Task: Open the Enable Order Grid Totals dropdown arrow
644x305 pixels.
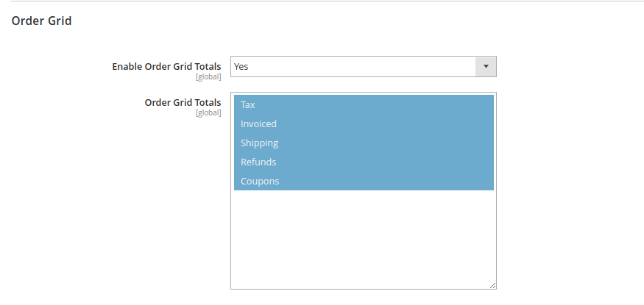Action: [486, 66]
